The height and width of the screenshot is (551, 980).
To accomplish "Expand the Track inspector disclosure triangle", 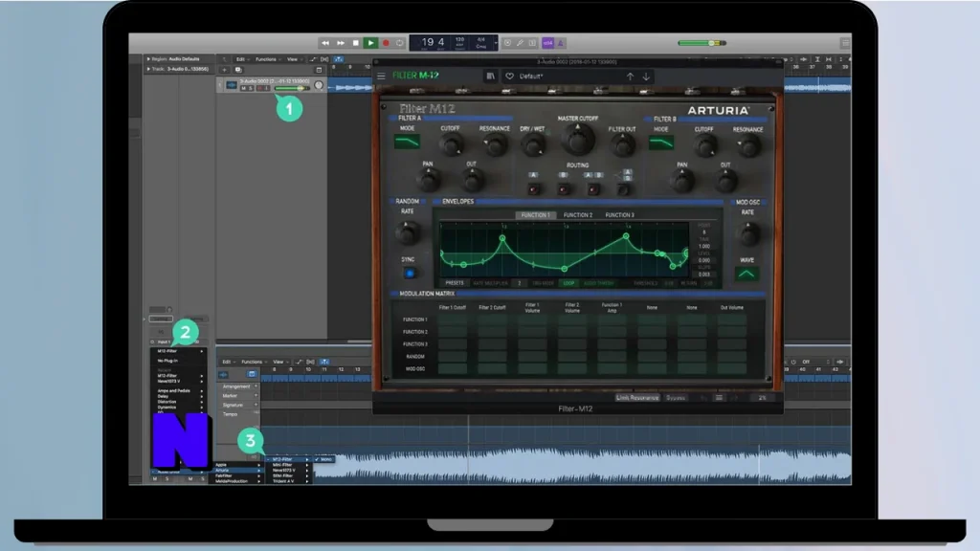I will click(x=148, y=69).
